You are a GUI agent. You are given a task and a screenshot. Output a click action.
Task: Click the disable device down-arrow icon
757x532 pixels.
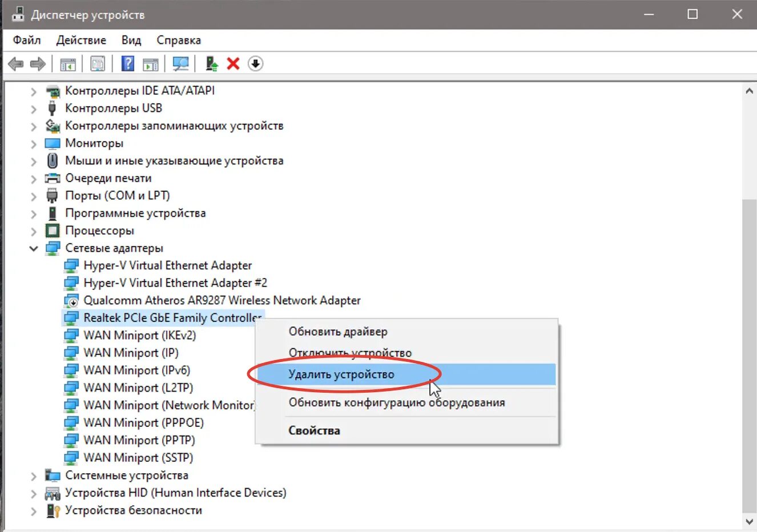256,63
